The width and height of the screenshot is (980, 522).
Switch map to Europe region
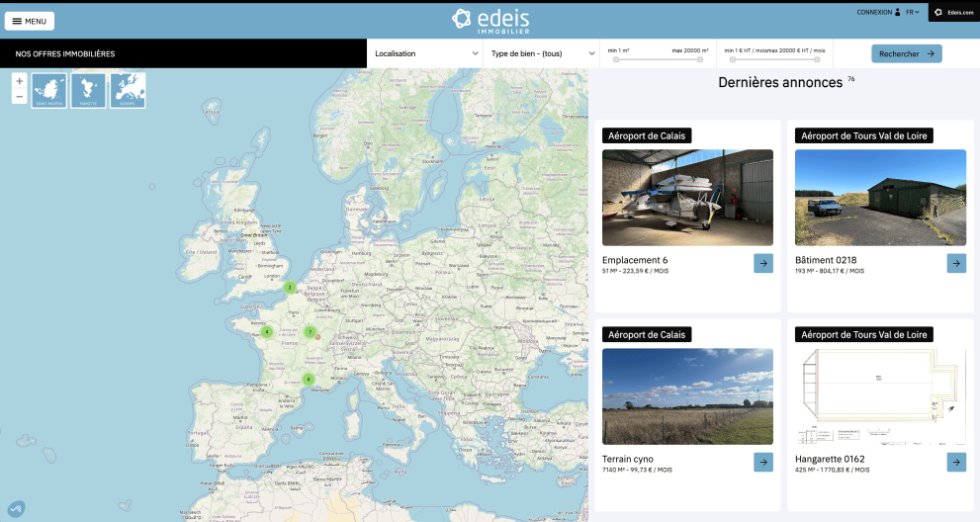(128, 90)
